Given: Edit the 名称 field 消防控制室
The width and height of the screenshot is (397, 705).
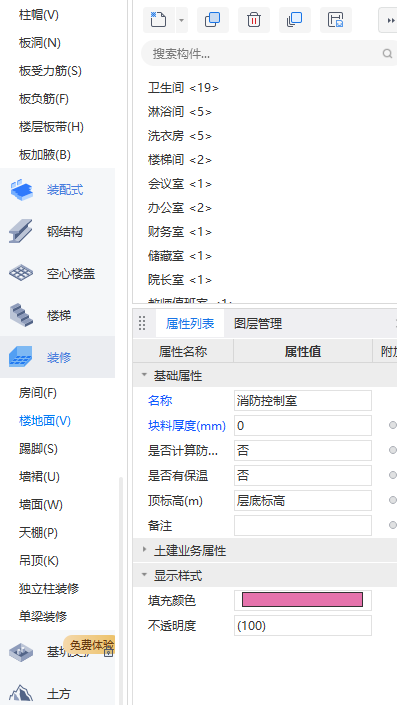Looking at the screenshot, I should [x=303, y=401].
